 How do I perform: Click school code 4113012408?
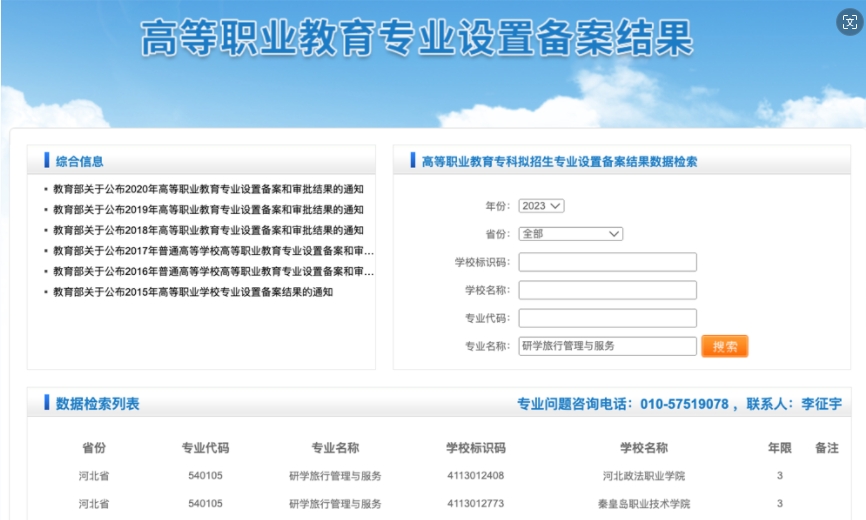pos(476,476)
